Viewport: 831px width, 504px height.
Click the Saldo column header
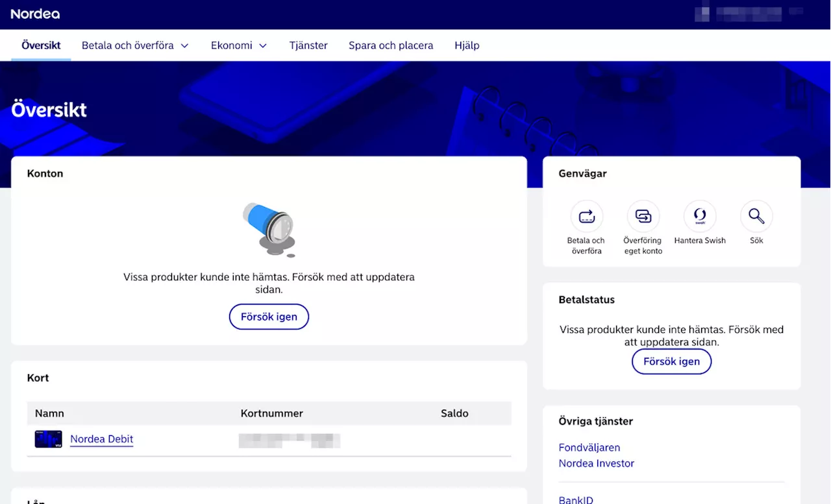pos(454,413)
